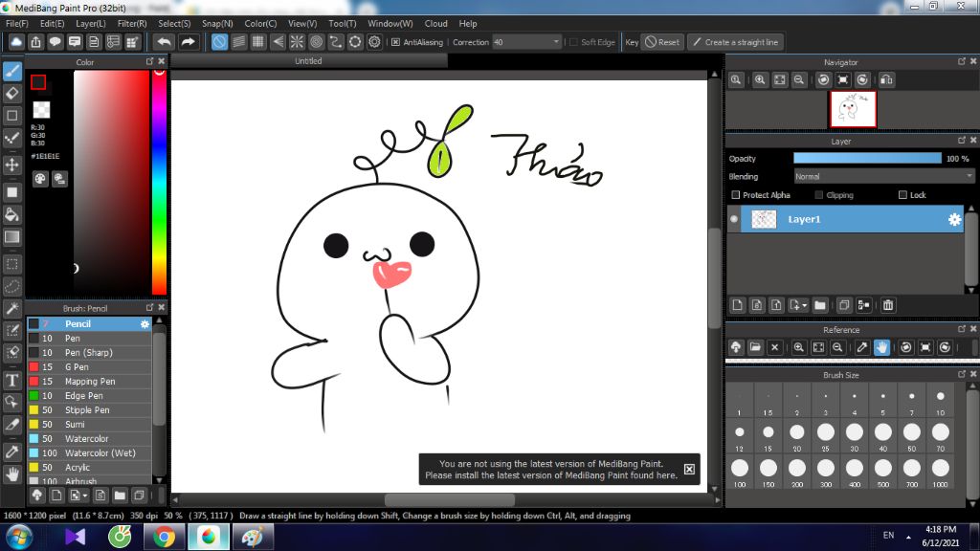Add a layer folder in Layer panel

[820, 305]
